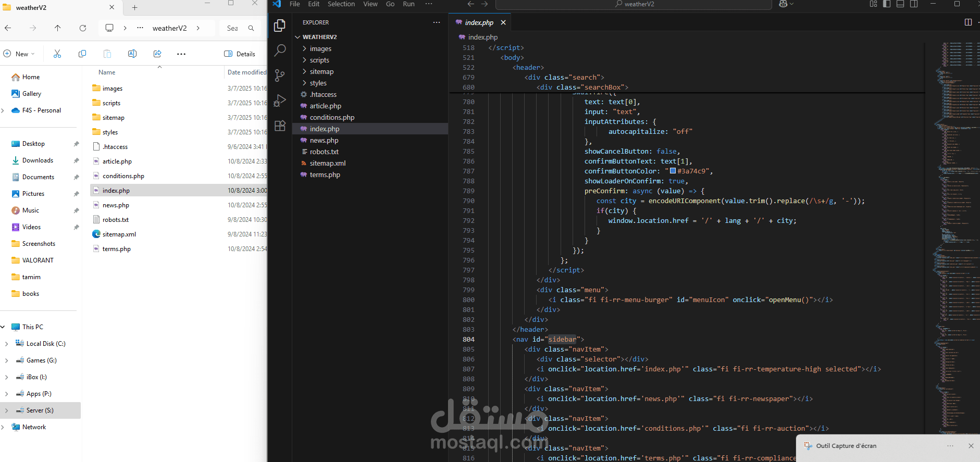Select sitemap.xml in File Explorer list
This screenshot has width=980, height=462.
coord(119,234)
